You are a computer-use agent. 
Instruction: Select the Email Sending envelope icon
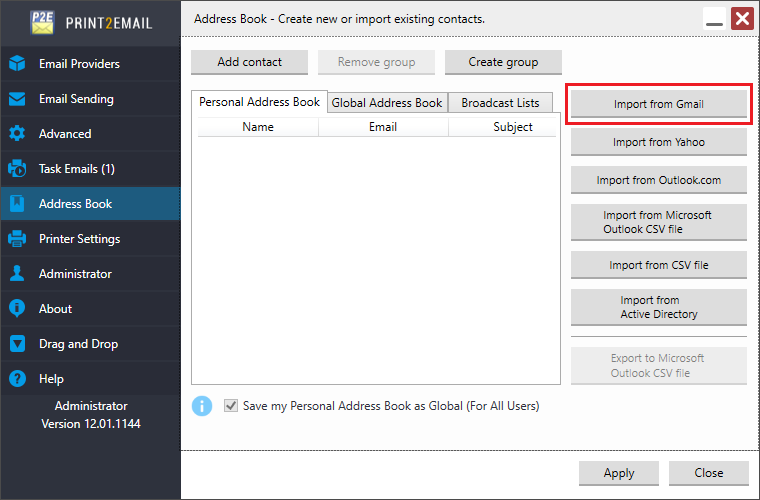pos(17,99)
